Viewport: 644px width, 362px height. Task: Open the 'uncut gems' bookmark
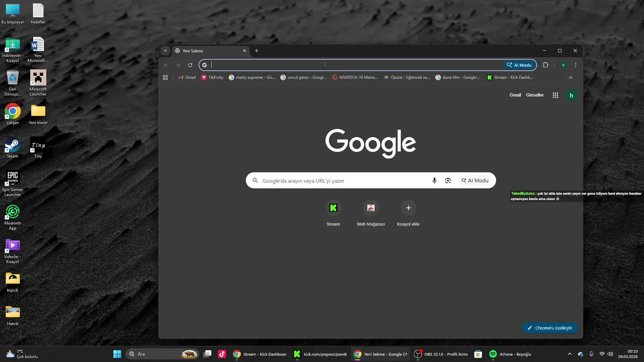tap(303, 77)
